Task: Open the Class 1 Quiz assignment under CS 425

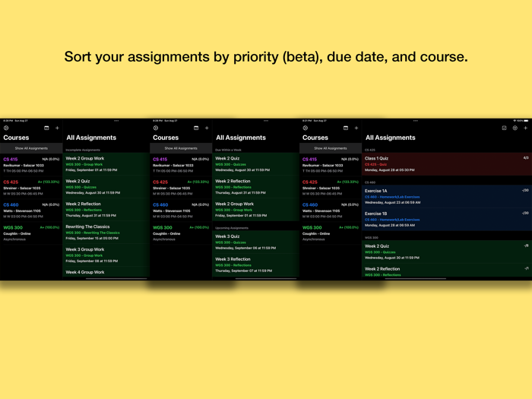Action: (x=447, y=164)
